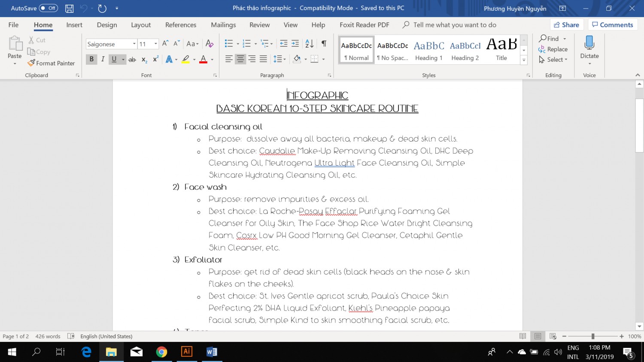644x362 pixels.
Task: Apply superscript formatting
Action: [156, 59]
